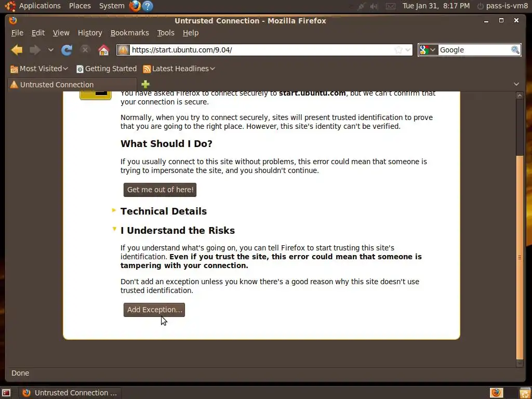The width and height of the screenshot is (532, 399).
Task: Open the Edit menu
Action: (x=38, y=33)
